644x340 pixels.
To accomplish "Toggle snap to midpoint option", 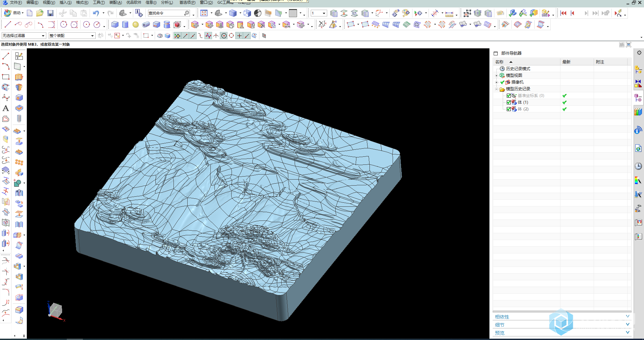I will point(193,36).
